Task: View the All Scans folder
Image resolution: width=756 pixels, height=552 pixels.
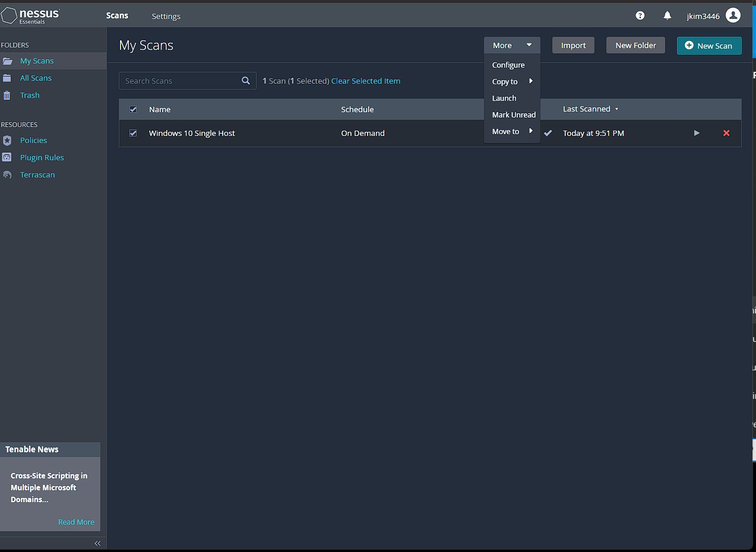Action: click(36, 78)
